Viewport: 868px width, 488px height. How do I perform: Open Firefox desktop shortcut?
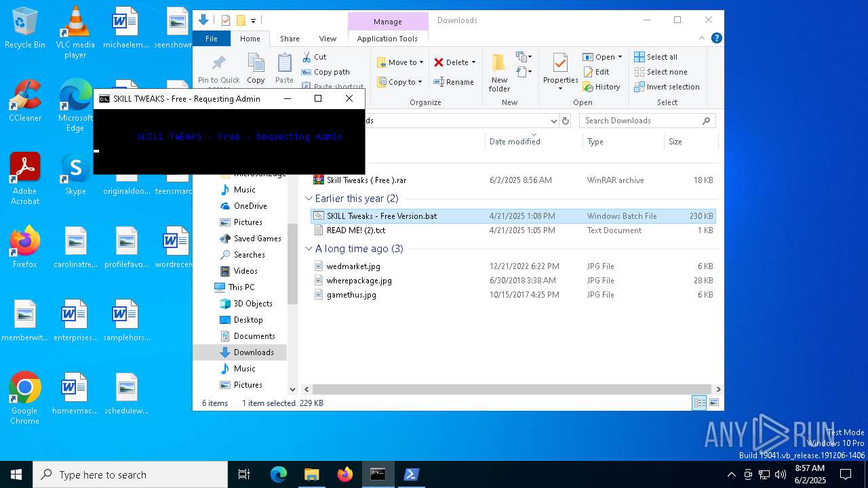click(25, 247)
